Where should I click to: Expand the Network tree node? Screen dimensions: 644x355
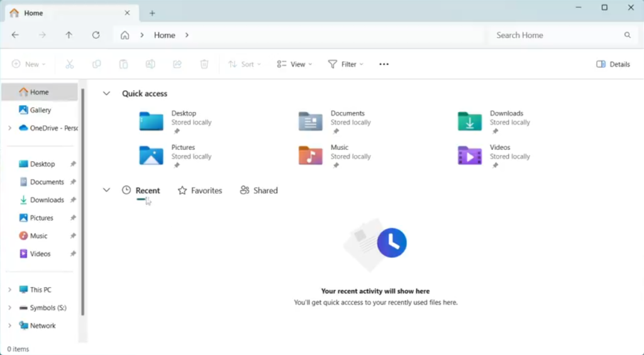coord(9,326)
